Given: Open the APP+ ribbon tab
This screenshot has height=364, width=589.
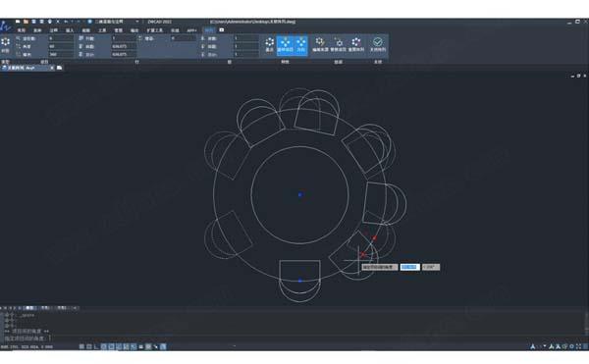Looking at the screenshot, I should tap(191, 30).
